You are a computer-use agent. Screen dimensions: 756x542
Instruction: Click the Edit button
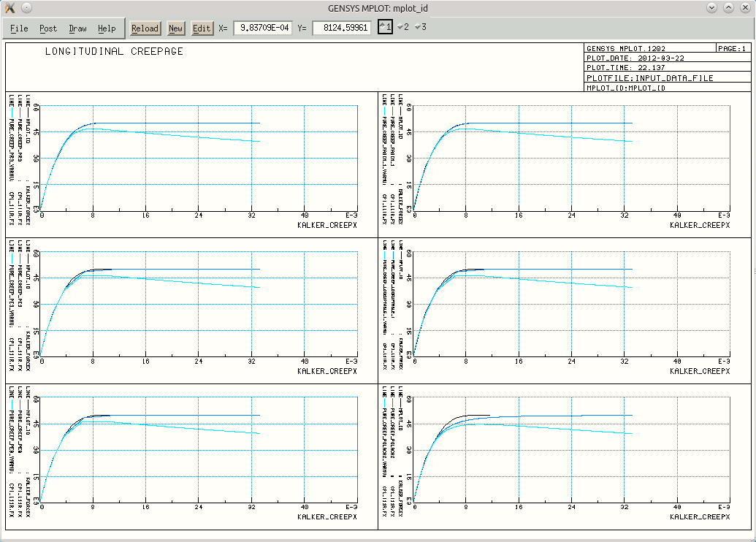point(202,28)
